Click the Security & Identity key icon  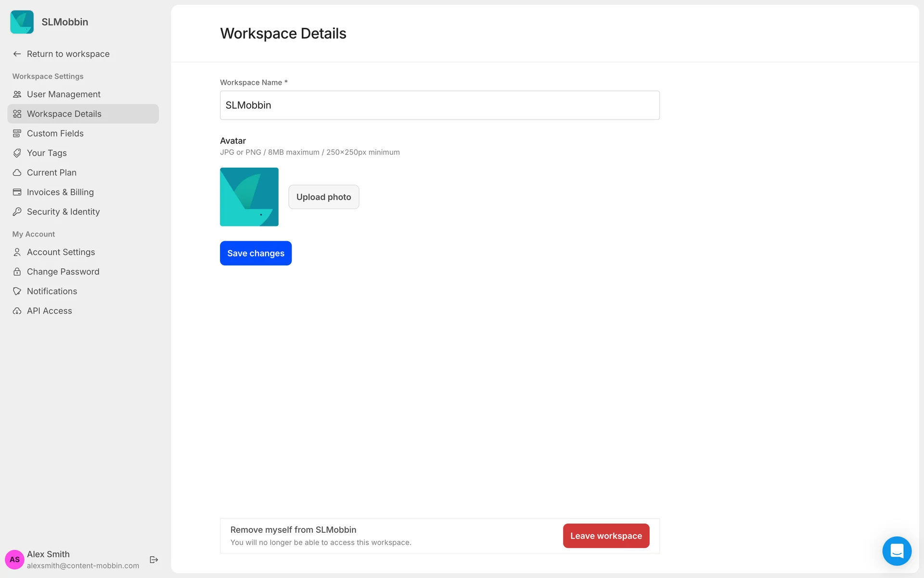(x=17, y=212)
